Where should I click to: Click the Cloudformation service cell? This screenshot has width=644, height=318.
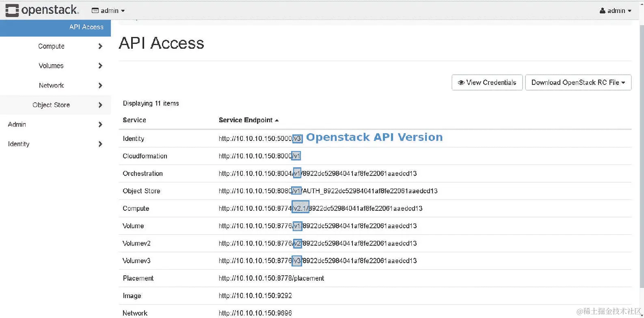[x=145, y=156]
